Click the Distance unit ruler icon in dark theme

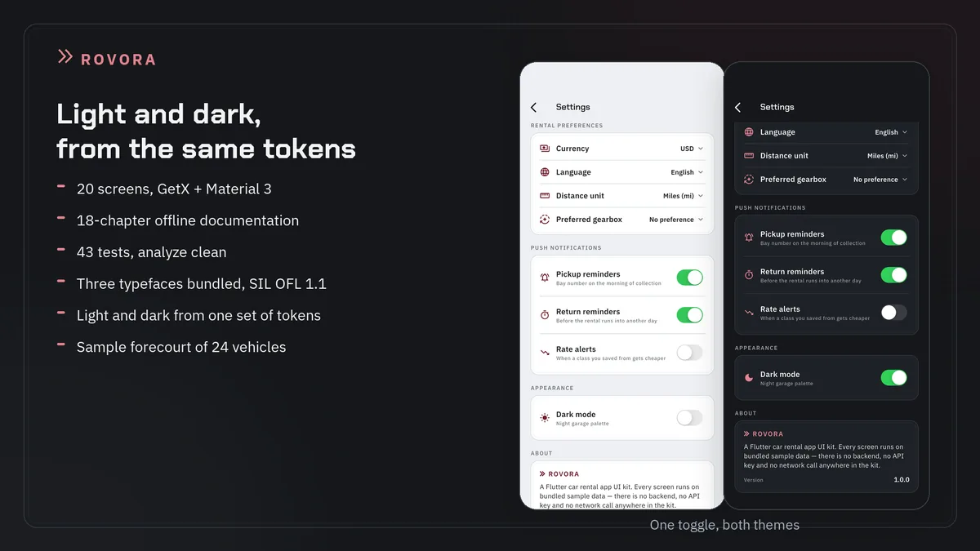749,156
